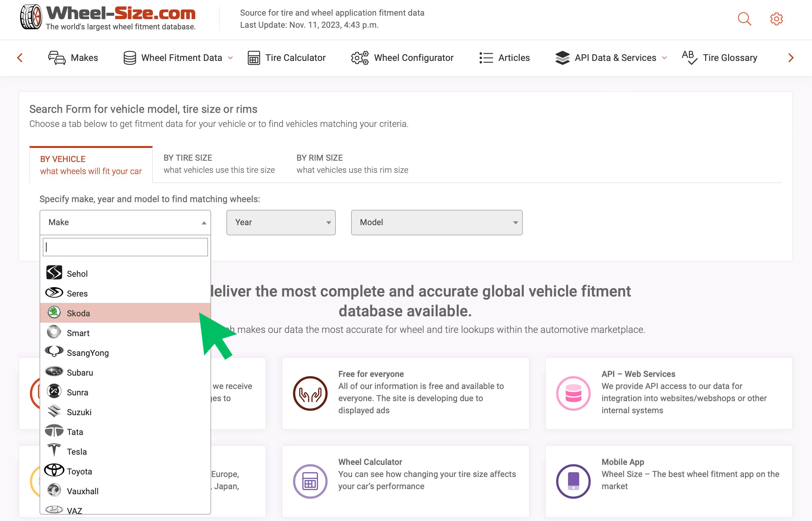
Task: Click the Suzuki brand logo
Action: pyautogui.click(x=54, y=411)
